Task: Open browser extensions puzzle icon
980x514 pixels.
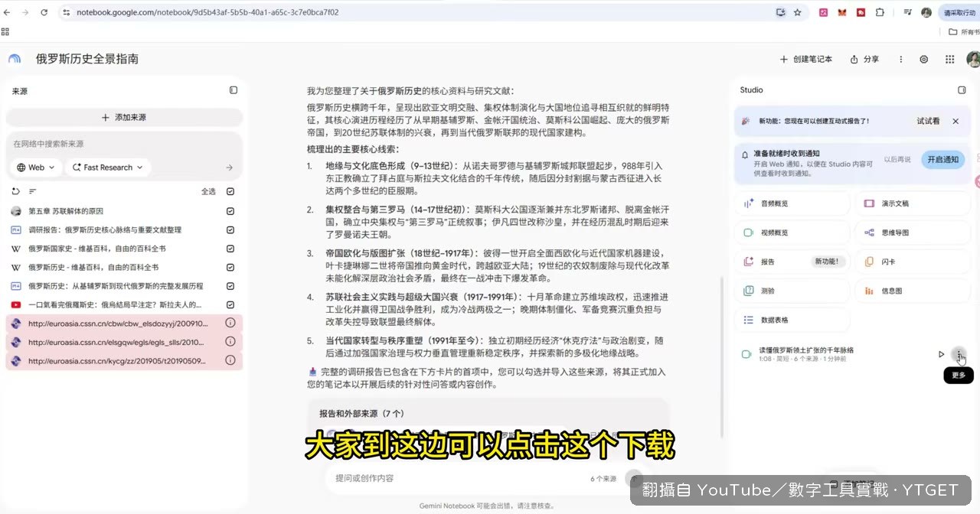Action: 880,12
